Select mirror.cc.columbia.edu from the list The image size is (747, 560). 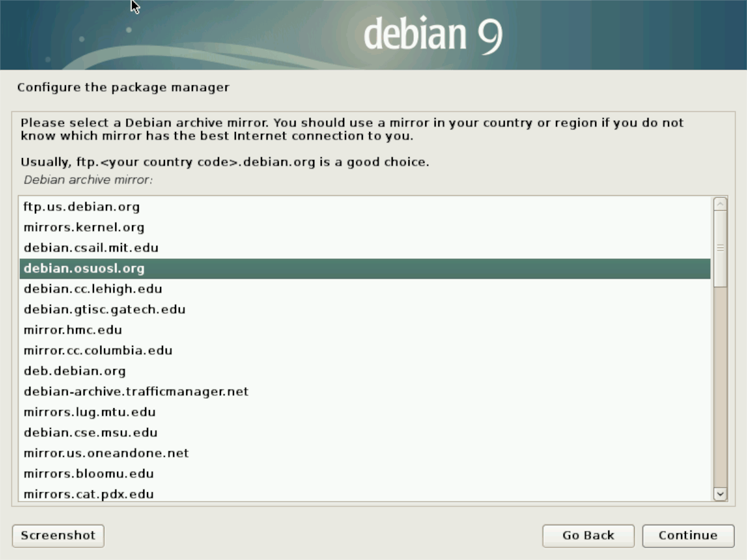tap(97, 350)
